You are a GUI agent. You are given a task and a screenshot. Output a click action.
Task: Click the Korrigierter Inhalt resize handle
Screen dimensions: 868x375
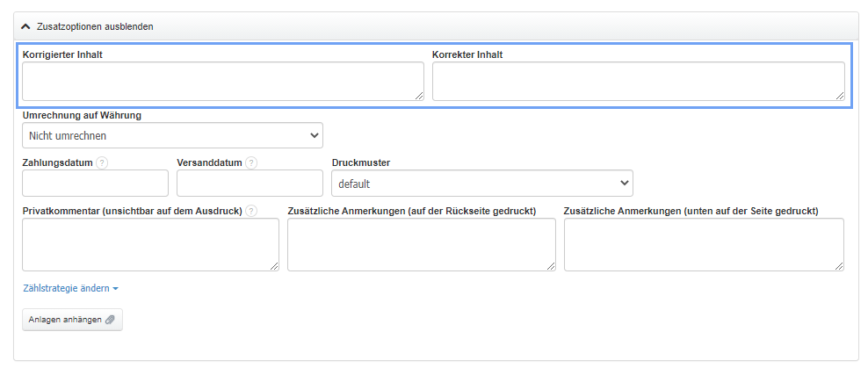point(419,96)
